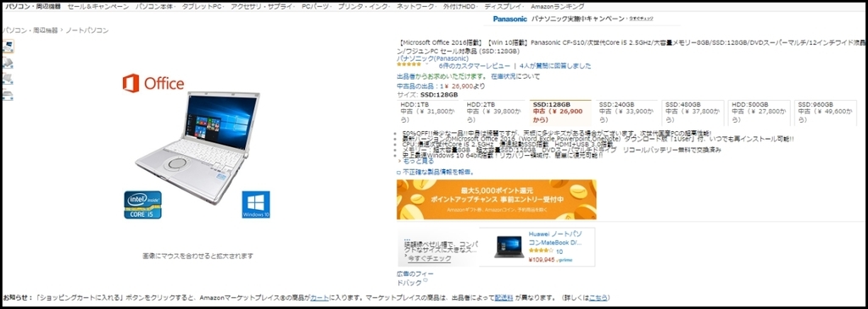This screenshot has height=309, width=868.
Task: Click the こちら details link
Action: 598,297
